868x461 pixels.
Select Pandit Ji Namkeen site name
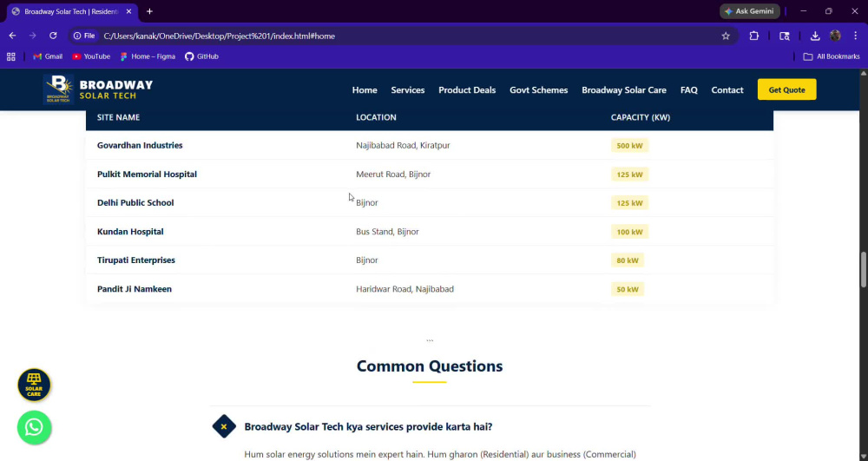(x=134, y=289)
